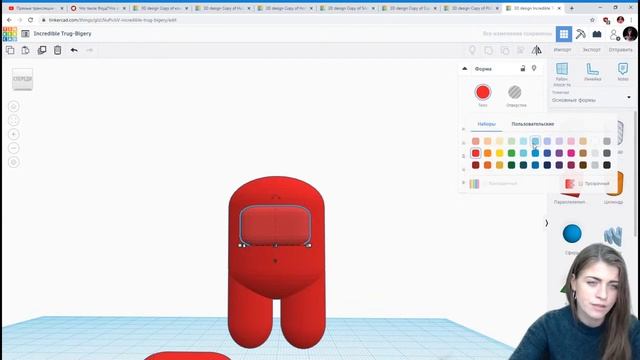Open the 3D design grid view
This screenshot has width=640, height=360.
(564, 34)
